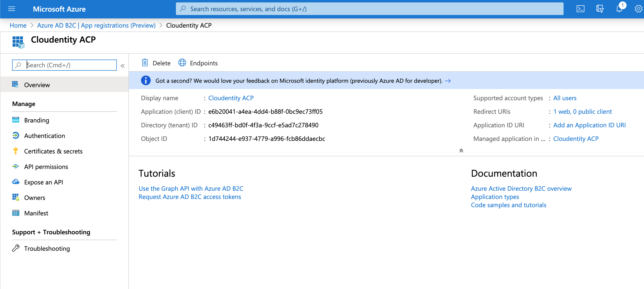
Task: Click the Endpoints button label
Action: pyautogui.click(x=204, y=63)
